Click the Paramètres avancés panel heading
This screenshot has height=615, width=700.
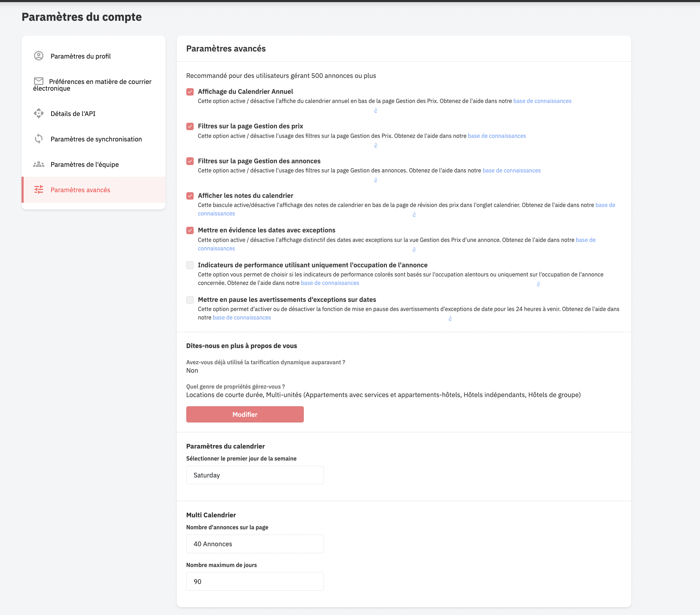(x=226, y=49)
